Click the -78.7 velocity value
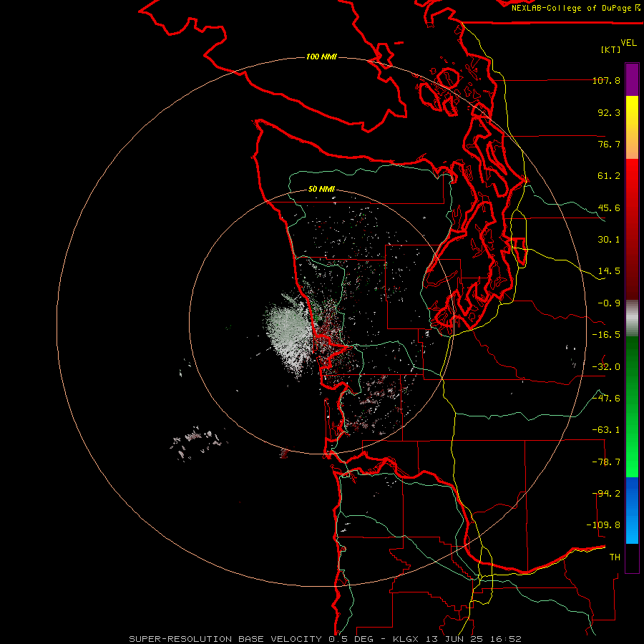This screenshot has height=644, width=644. [606, 462]
